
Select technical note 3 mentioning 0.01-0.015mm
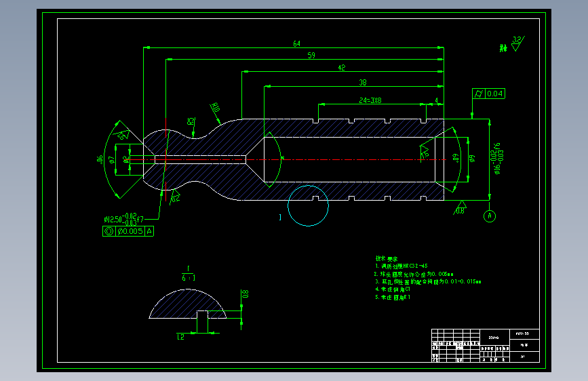(428, 281)
